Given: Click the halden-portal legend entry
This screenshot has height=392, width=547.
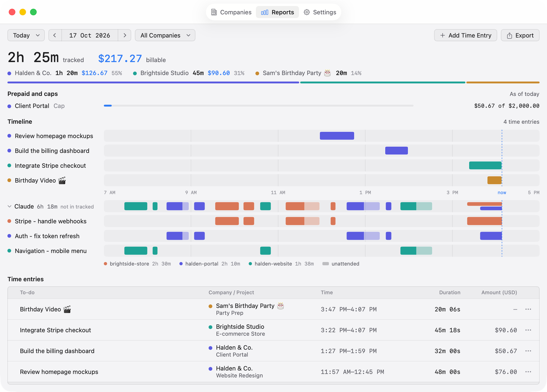Looking at the screenshot, I should (209, 264).
